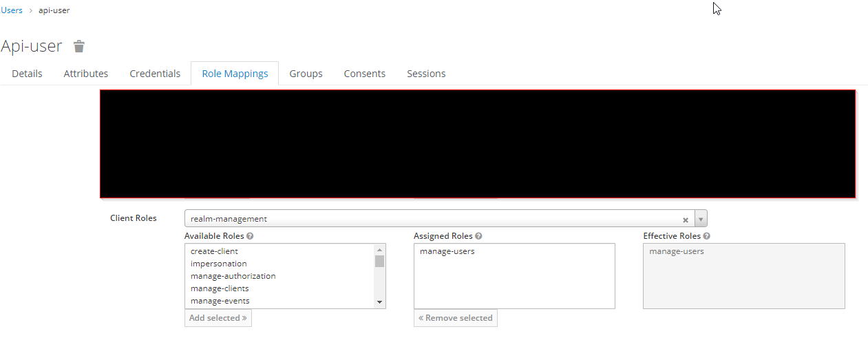Delete Api-user with the trash icon
868x360 pixels.
coord(79,46)
